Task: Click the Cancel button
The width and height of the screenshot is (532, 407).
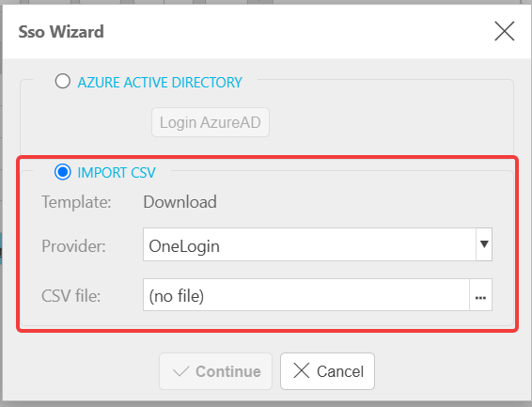Action: (327, 371)
